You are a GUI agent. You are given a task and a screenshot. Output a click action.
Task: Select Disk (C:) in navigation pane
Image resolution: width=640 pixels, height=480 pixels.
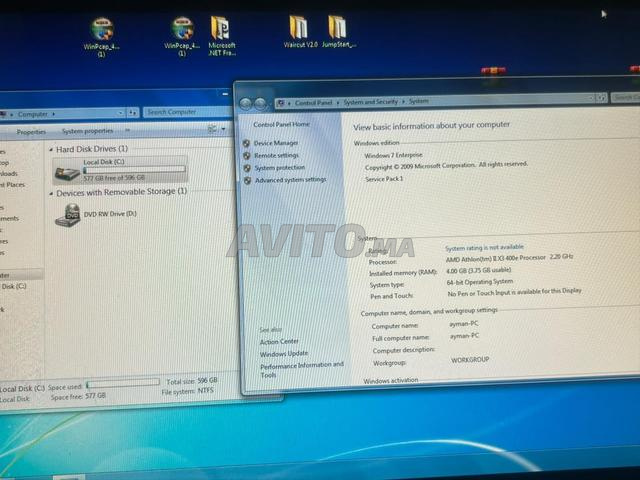(x=13, y=287)
